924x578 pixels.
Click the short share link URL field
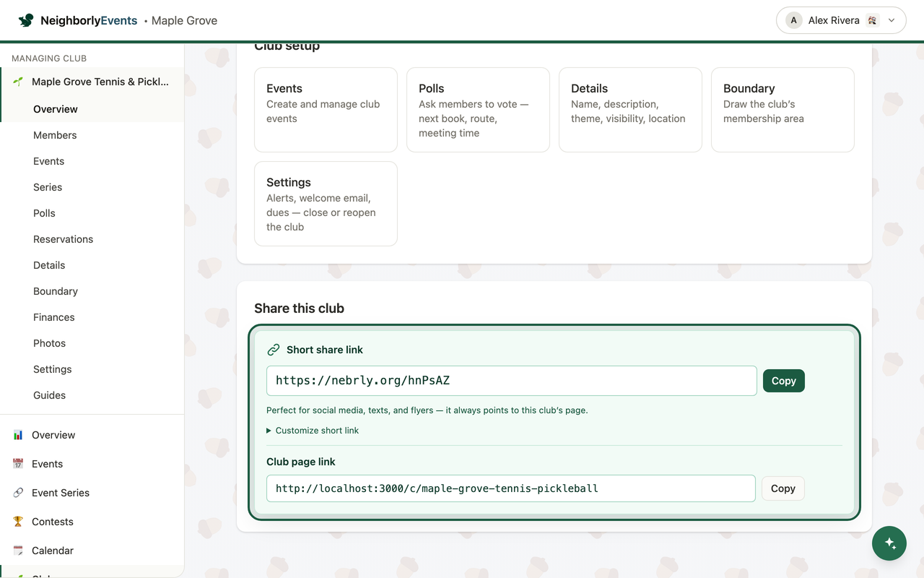tap(511, 381)
